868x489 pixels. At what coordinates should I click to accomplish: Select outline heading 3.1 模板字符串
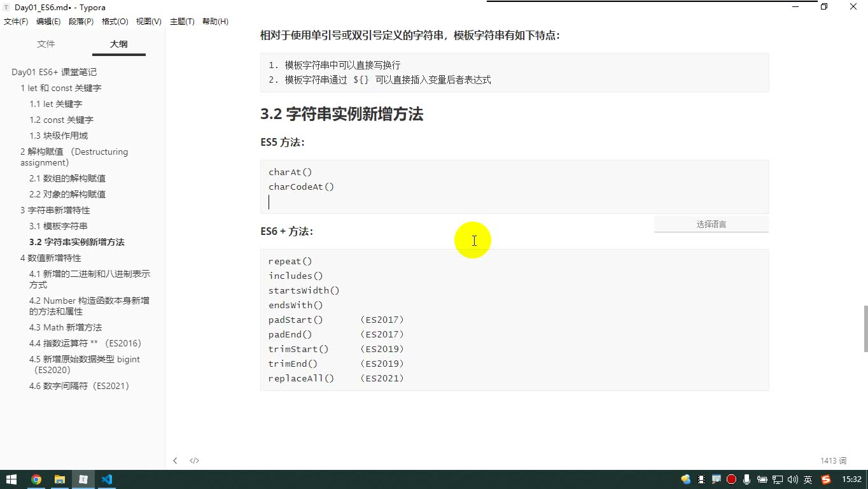click(x=59, y=226)
